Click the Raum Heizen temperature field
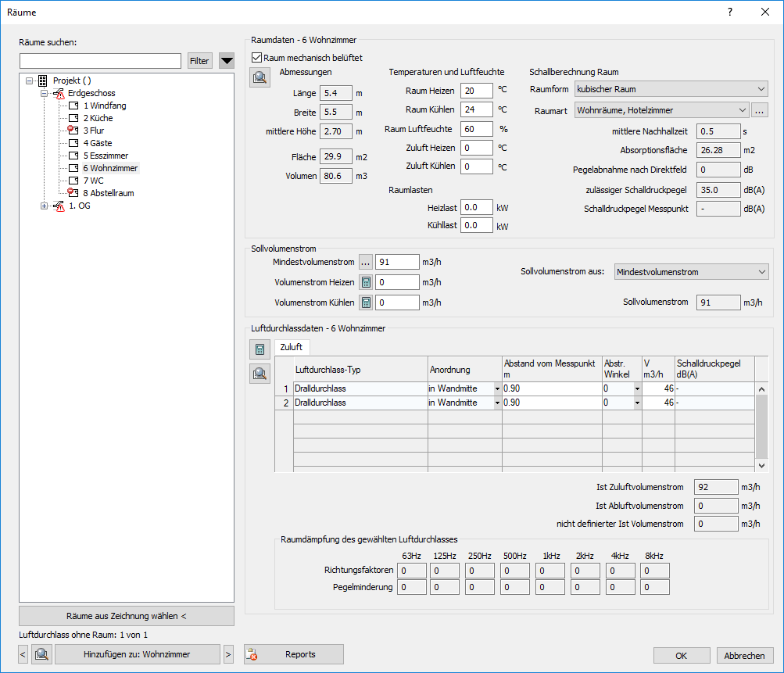Image resolution: width=784 pixels, height=673 pixels. [x=477, y=91]
